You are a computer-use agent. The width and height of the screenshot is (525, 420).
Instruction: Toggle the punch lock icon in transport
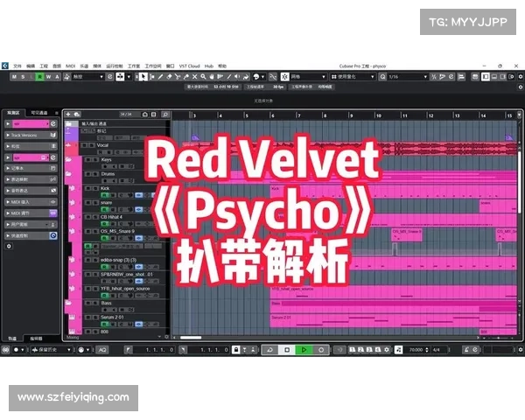tap(236, 350)
